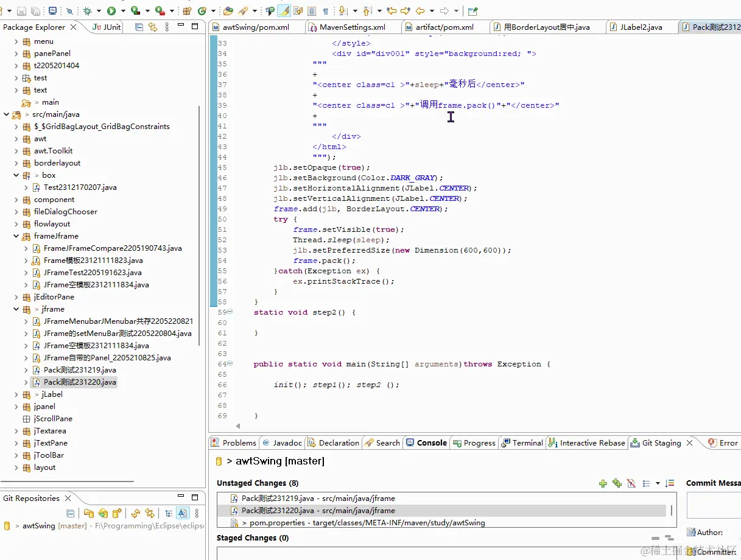Select Pack测试231219.java in Package Explorer
The width and height of the screenshot is (741, 560).
tap(80, 370)
